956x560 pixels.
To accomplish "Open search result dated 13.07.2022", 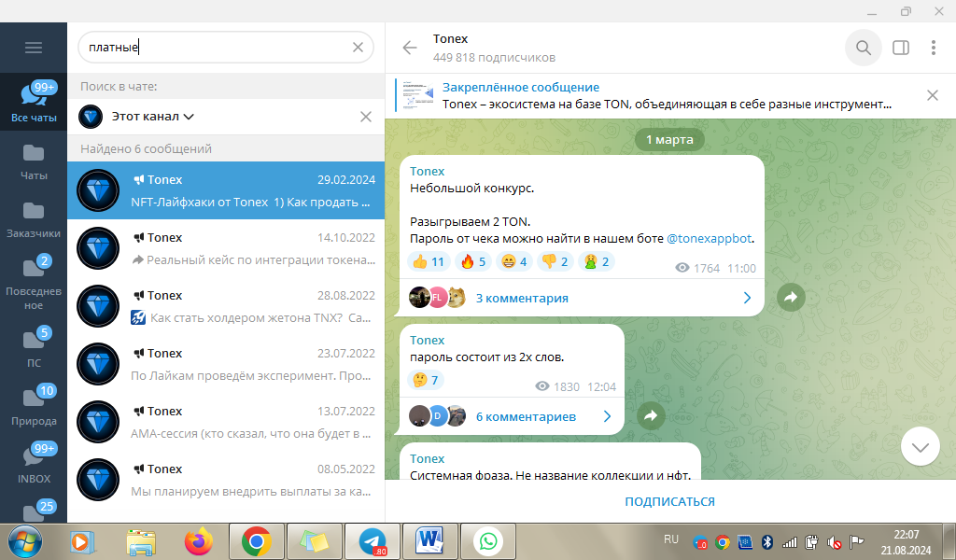I will click(226, 422).
